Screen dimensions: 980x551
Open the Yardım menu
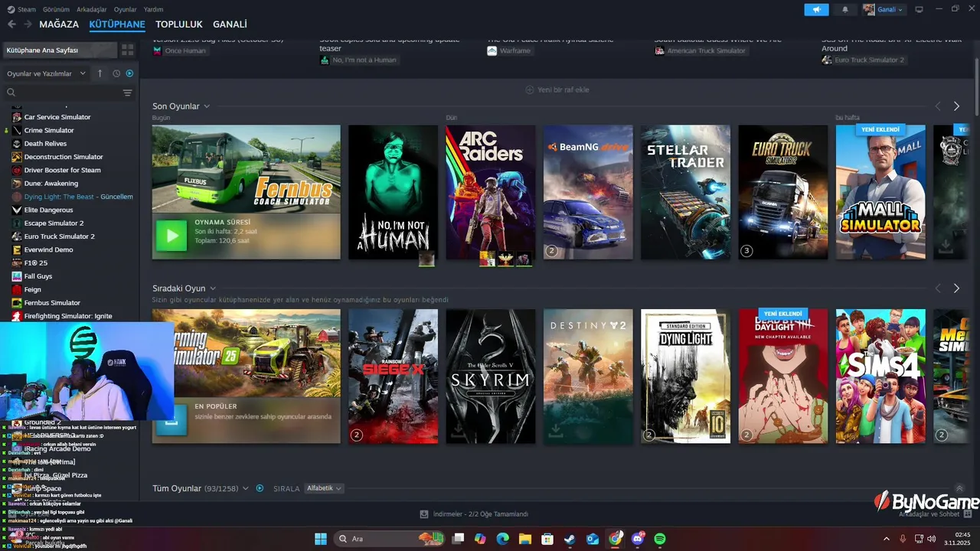coord(154,9)
